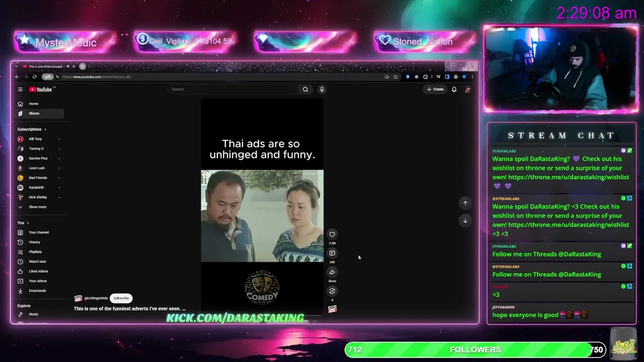Share this short using the arrow icon
This screenshot has height=362, width=644.
(x=332, y=273)
